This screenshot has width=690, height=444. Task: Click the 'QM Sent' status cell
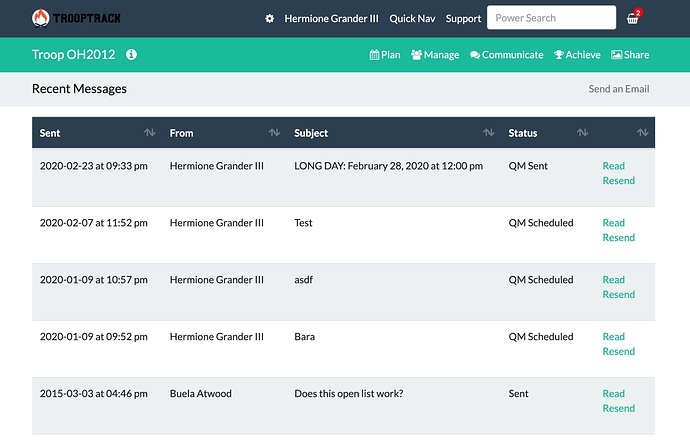coord(528,166)
